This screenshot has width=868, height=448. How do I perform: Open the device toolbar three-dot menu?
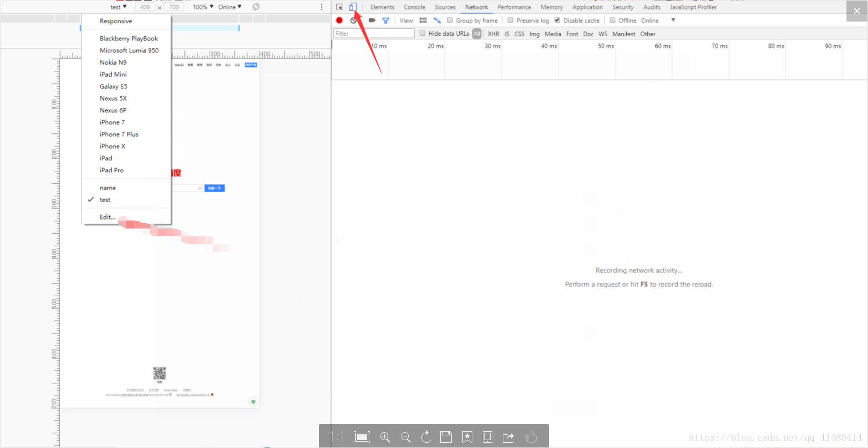tap(322, 7)
